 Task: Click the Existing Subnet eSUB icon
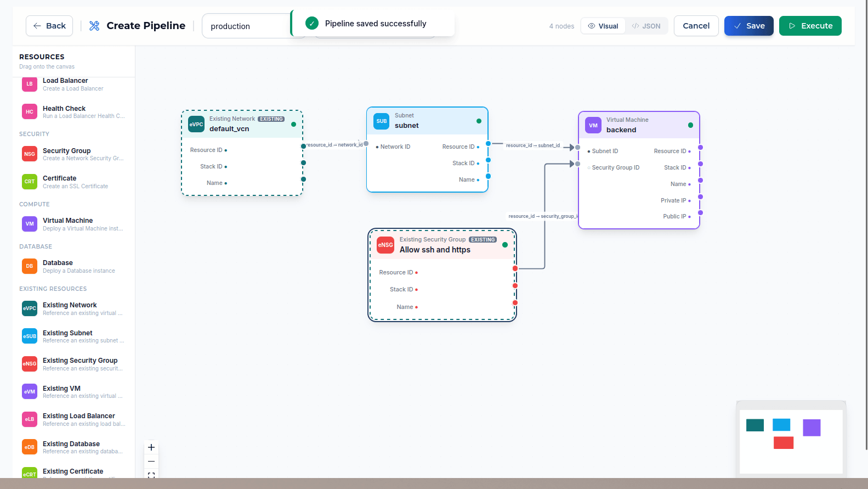pos(30,336)
